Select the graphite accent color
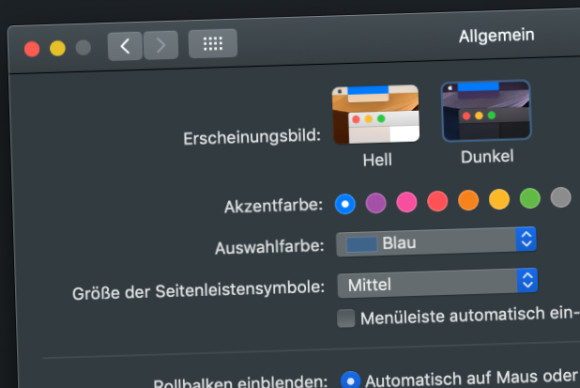The width and height of the screenshot is (580, 388). coord(561,198)
